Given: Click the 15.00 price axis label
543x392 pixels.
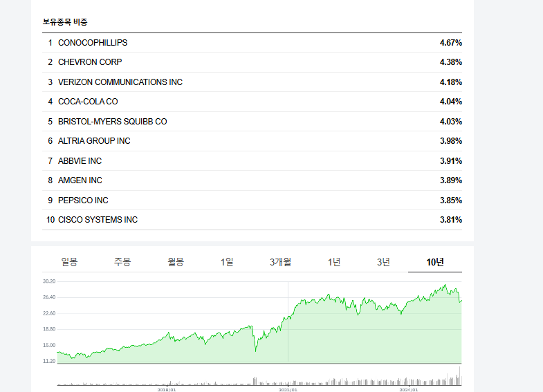Looking at the screenshot, I should pyautogui.click(x=49, y=345).
